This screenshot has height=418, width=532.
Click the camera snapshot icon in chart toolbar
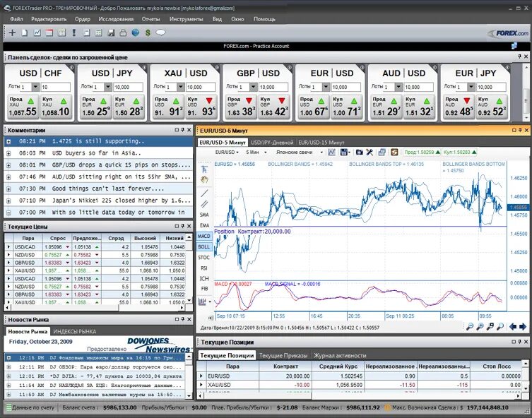pyautogui.click(x=360, y=153)
